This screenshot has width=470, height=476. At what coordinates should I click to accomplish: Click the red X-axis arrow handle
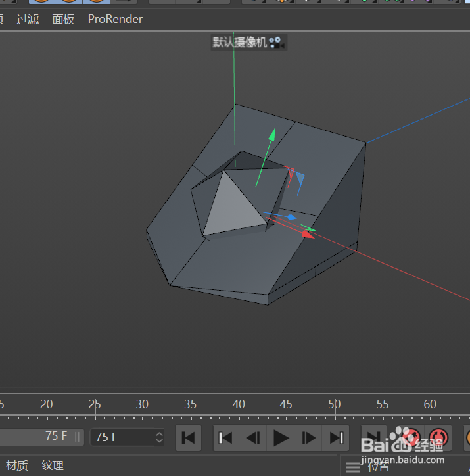point(308,234)
